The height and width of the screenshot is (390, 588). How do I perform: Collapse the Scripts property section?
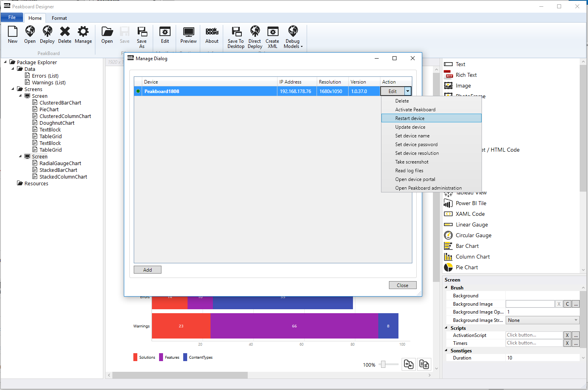[x=447, y=328]
